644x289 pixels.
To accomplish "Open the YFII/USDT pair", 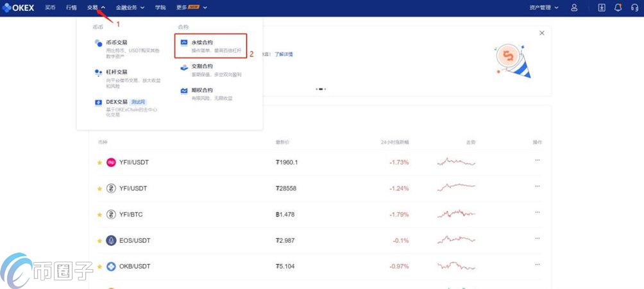I will point(134,162).
